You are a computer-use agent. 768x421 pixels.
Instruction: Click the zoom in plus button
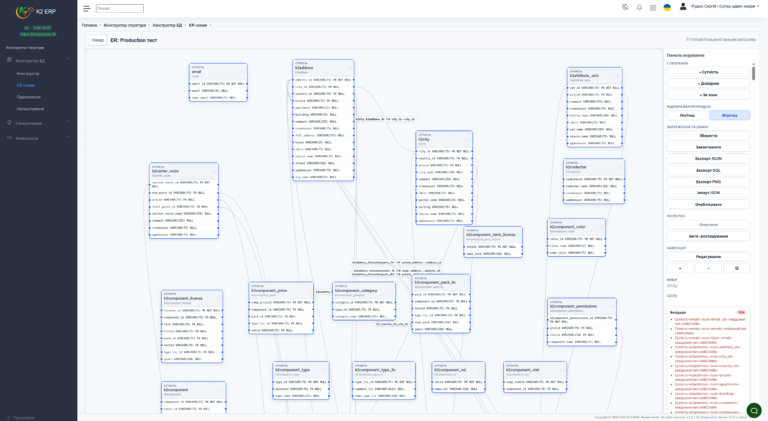coord(680,268)
